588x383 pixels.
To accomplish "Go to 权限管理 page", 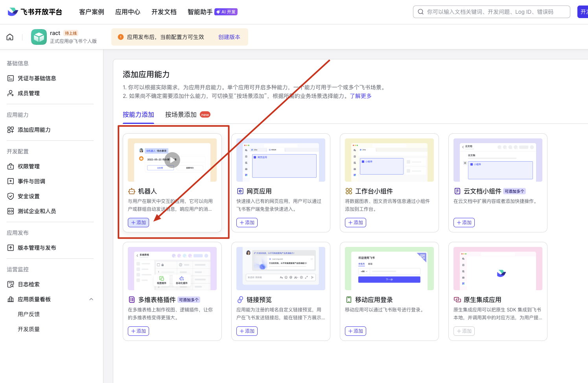I will click(28, 166).
